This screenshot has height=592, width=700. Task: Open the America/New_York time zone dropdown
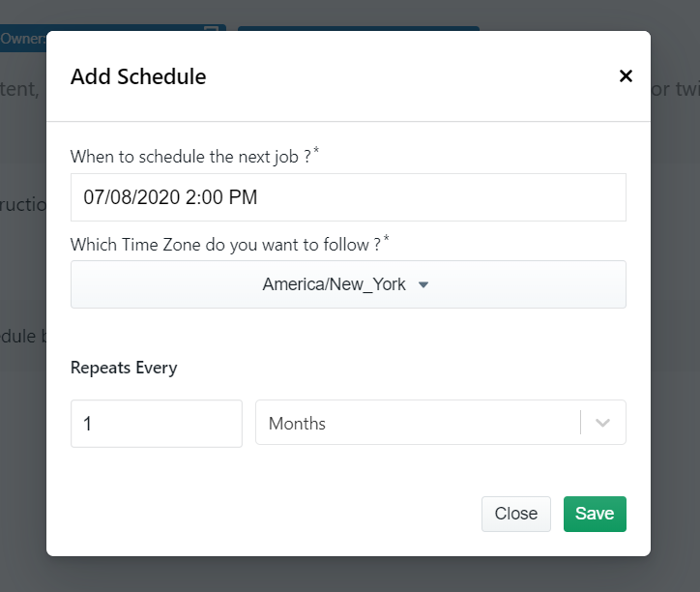(348, 284)
